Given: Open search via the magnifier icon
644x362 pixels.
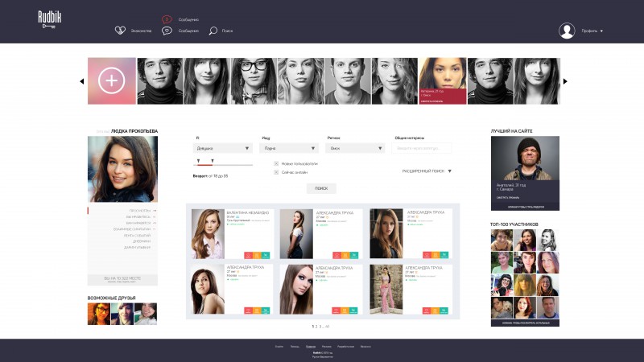Looking at the screenshot, I should pos(213,31).
